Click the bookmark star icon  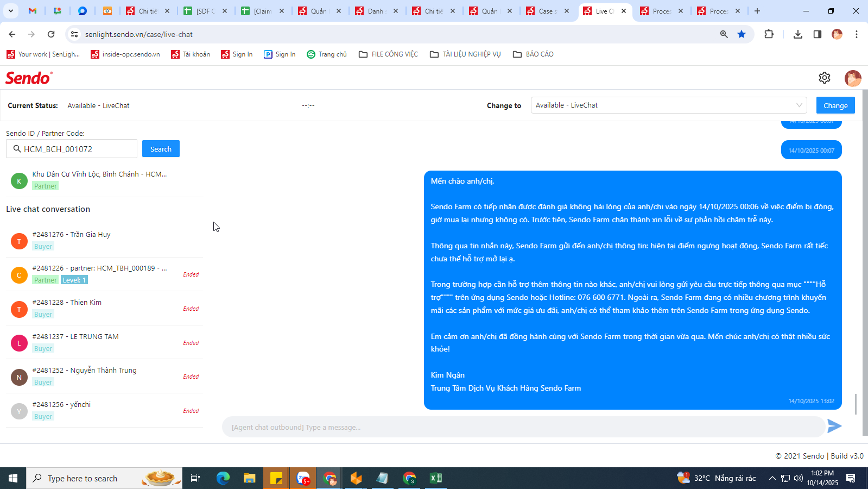coord(742,34)
